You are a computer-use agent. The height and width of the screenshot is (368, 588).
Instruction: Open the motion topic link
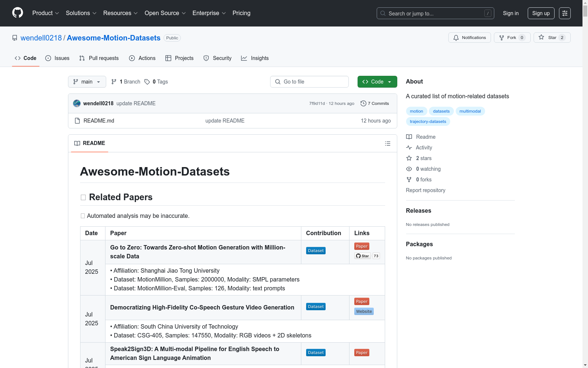416,111
